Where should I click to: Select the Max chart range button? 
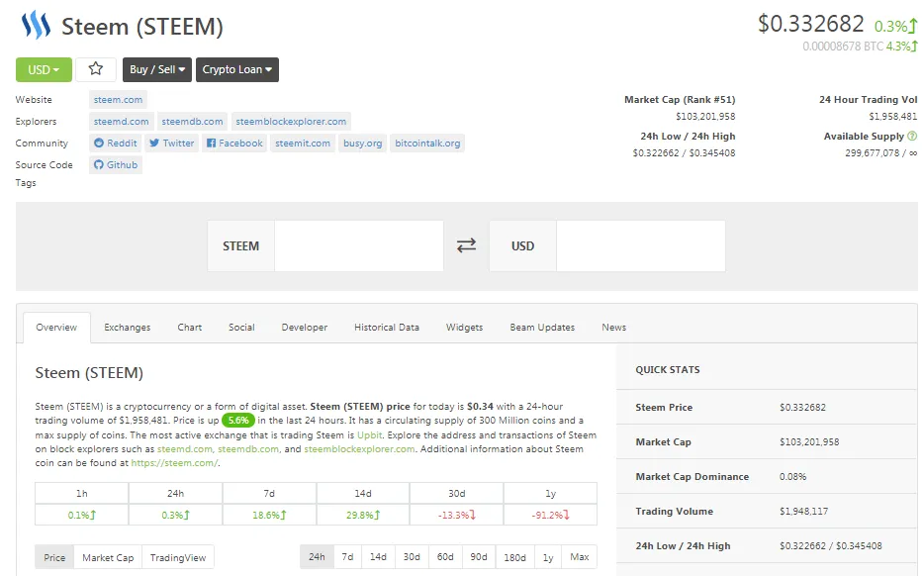click(580, 556)
